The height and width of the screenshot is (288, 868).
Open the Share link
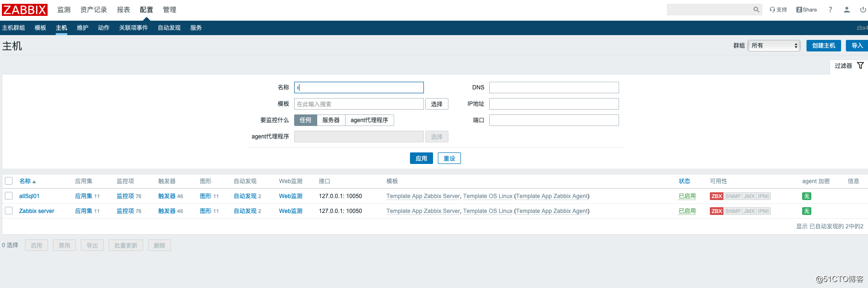tap(806, 10)
